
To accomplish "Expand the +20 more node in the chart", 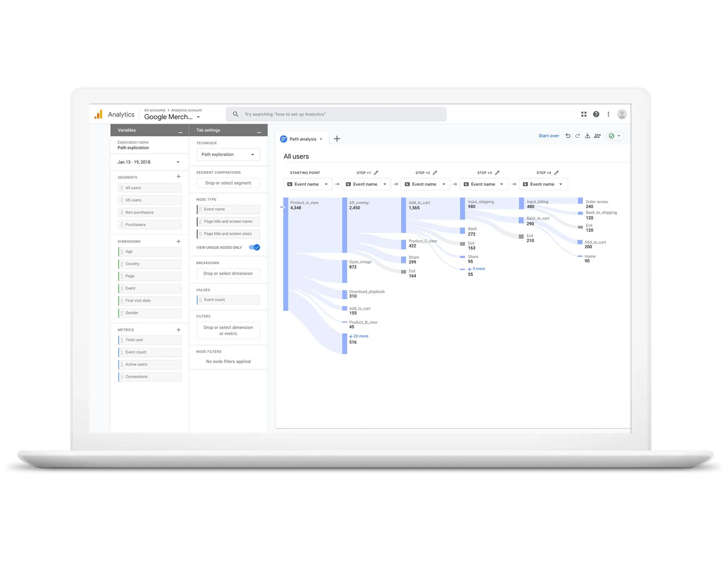I will (x=358, y=336).
